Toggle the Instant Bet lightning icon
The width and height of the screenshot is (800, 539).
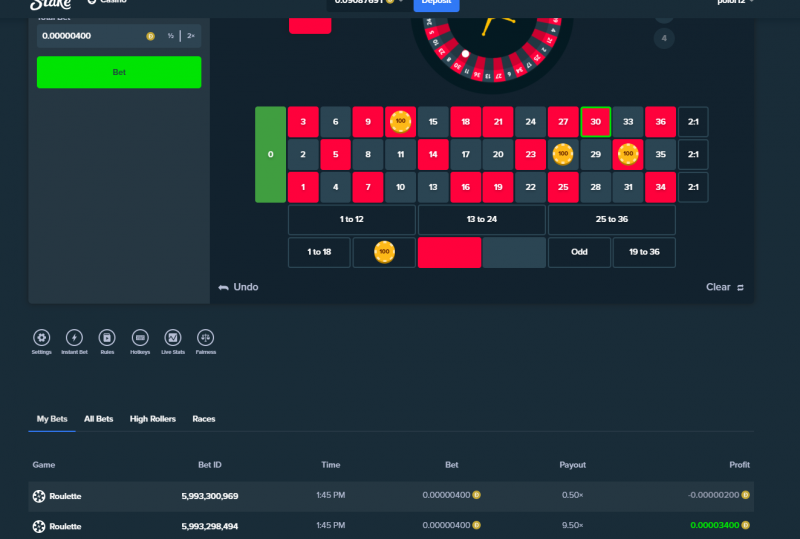[74, 337]
